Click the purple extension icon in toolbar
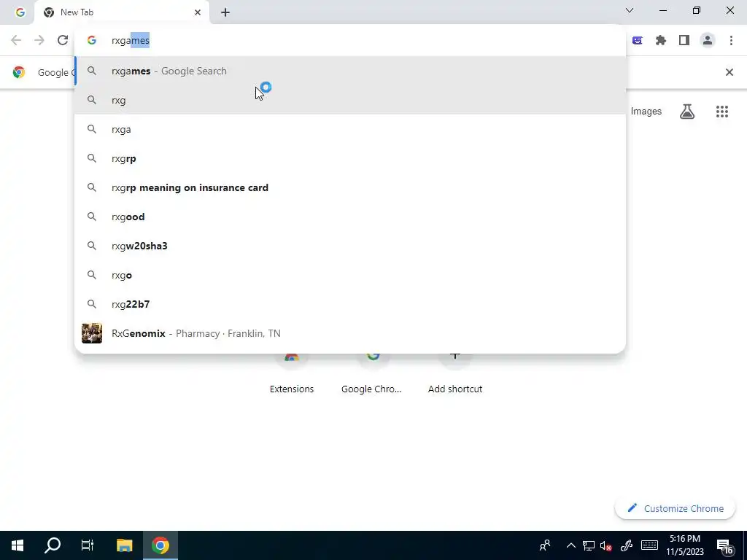 pos(637,41)
